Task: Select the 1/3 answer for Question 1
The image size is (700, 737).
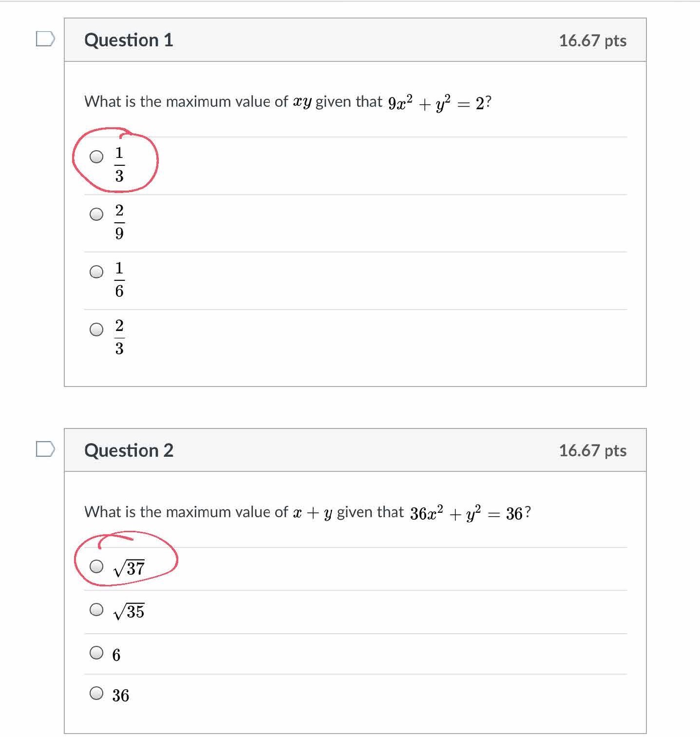Action: [96, 156]
